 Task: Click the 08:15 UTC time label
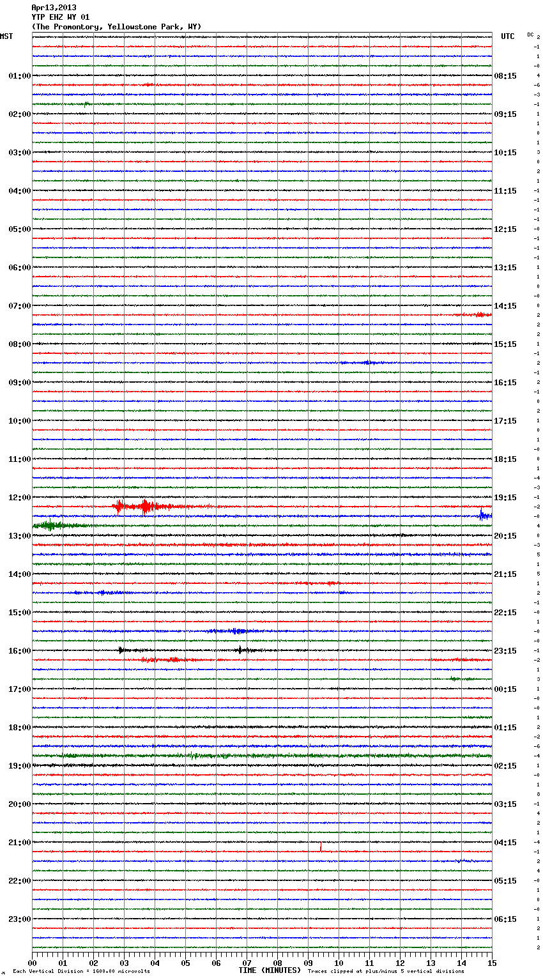tap(505, 76)
